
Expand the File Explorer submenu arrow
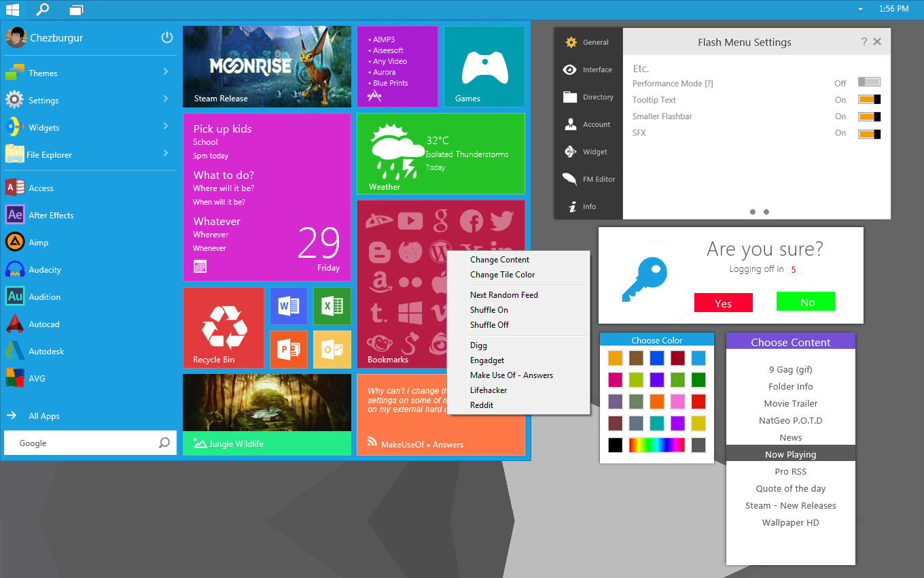(x=166, y=154)
